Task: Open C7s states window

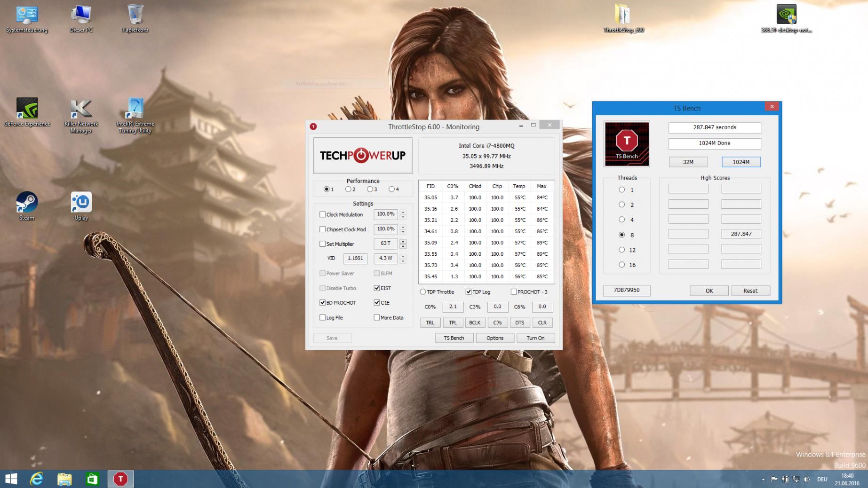Action: click(497, 323)
